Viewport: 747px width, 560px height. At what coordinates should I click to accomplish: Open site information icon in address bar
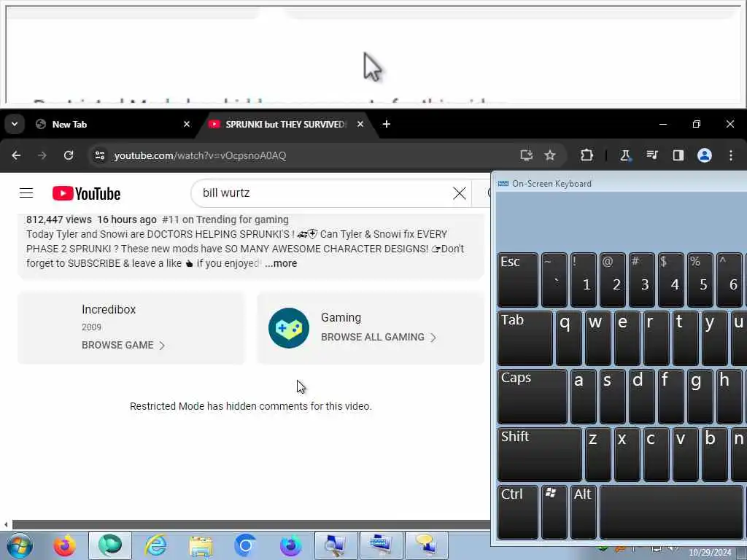(99, 155)
